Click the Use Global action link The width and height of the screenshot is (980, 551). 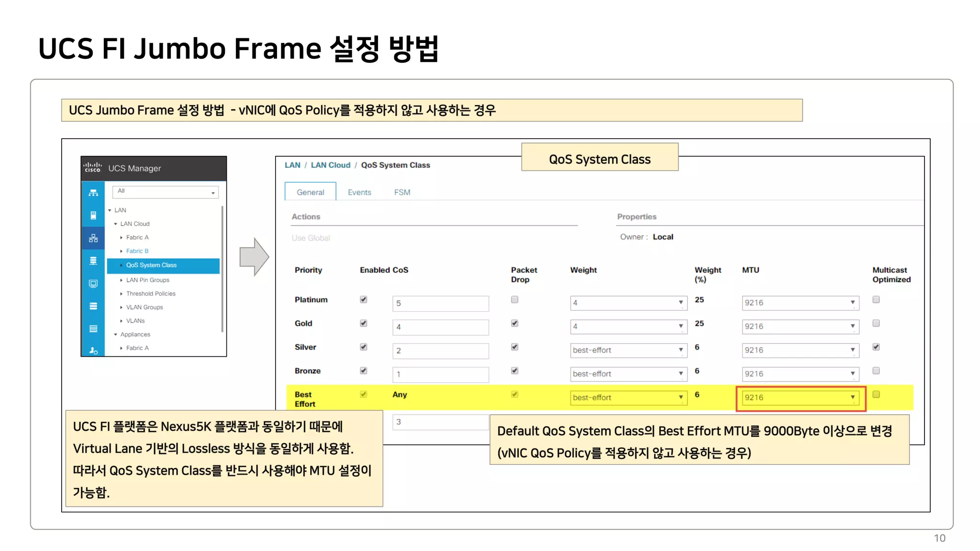(311, 238)
